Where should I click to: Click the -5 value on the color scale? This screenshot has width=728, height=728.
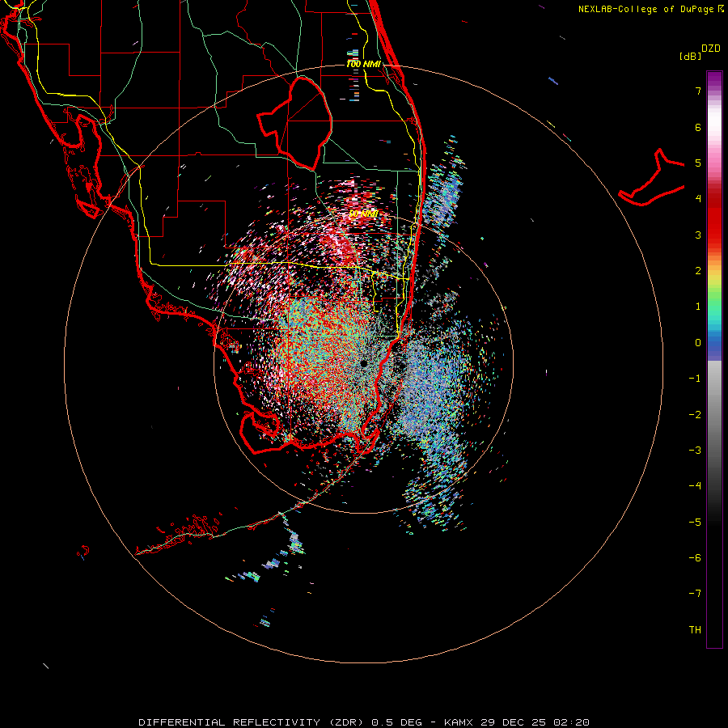click(695, 523)
